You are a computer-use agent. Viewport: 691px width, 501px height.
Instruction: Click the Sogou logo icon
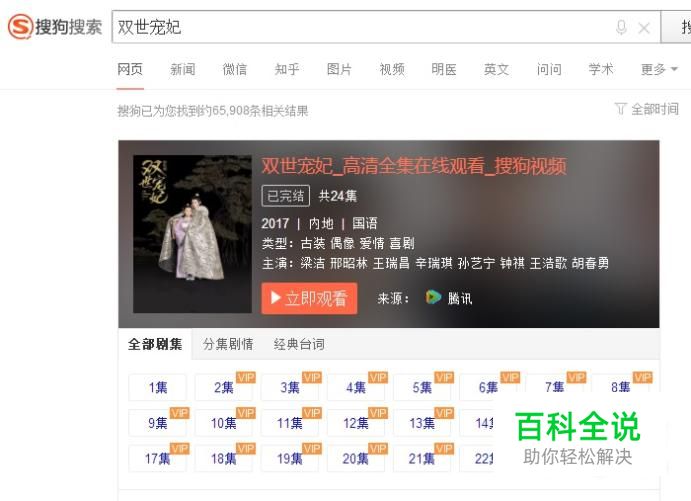tap(20, 26)
